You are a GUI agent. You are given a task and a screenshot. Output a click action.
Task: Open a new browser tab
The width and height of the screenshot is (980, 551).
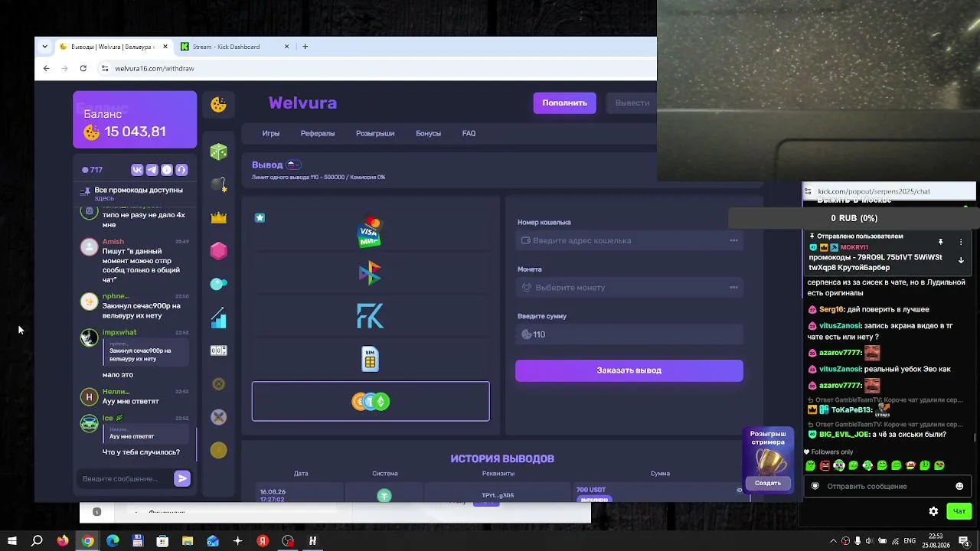[x=305, y=47]
